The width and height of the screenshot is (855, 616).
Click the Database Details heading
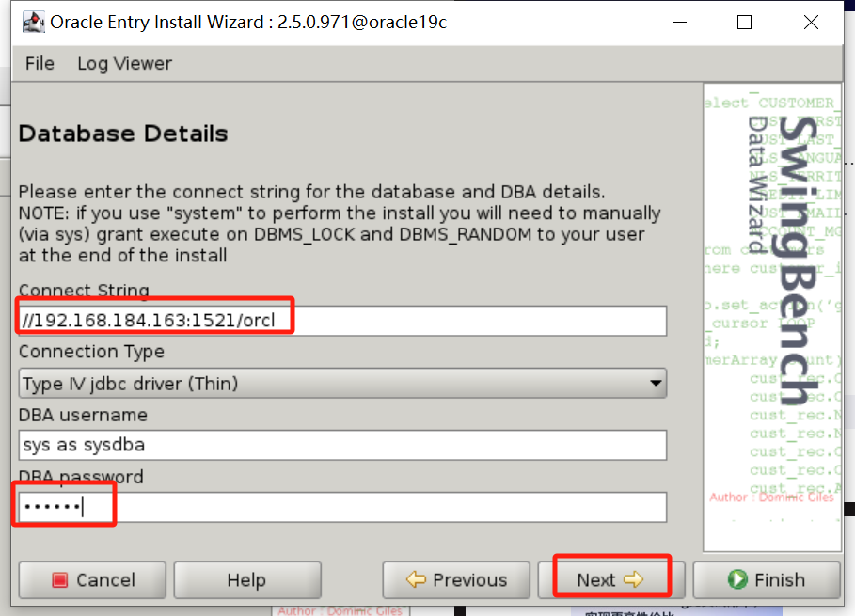point(123,134)
